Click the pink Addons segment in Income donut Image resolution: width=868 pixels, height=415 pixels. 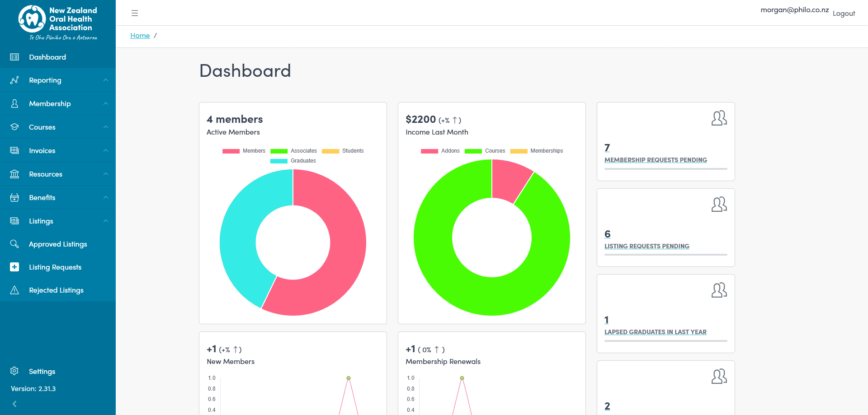tap(510, 181)
